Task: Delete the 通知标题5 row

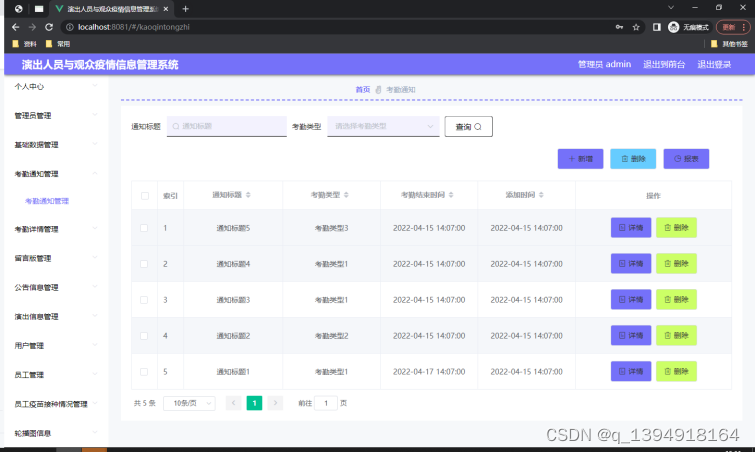Action: coord(677,228)
